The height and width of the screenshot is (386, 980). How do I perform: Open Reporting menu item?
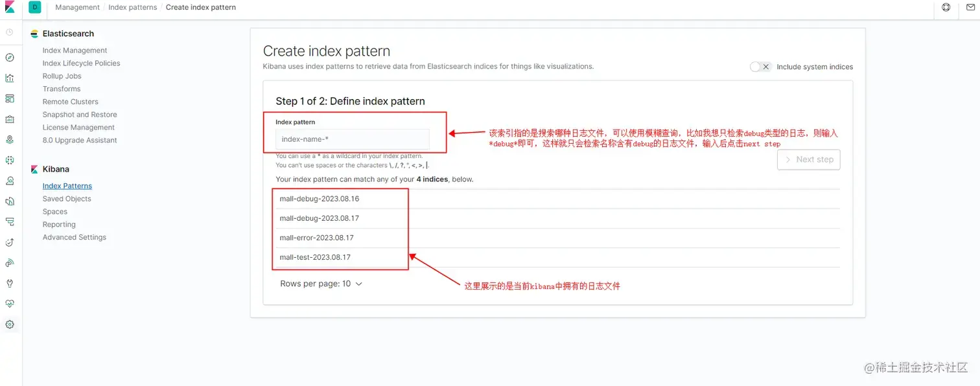click(59, 225)
